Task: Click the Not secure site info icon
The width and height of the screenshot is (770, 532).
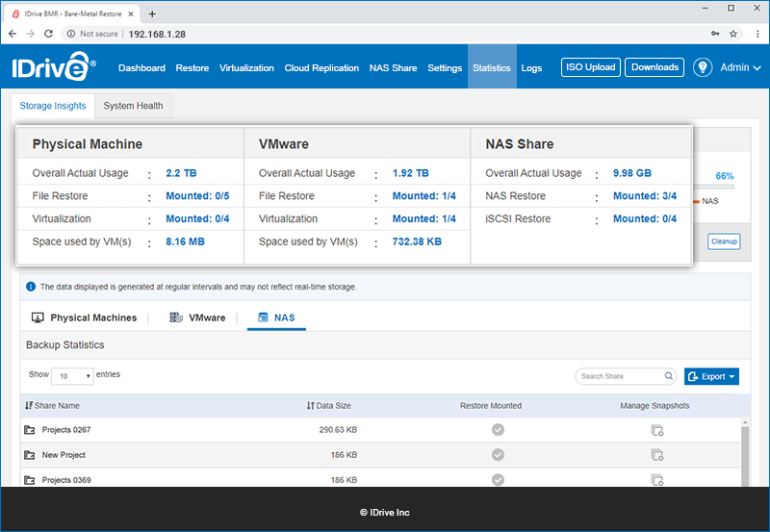Action: click(71, 34)
